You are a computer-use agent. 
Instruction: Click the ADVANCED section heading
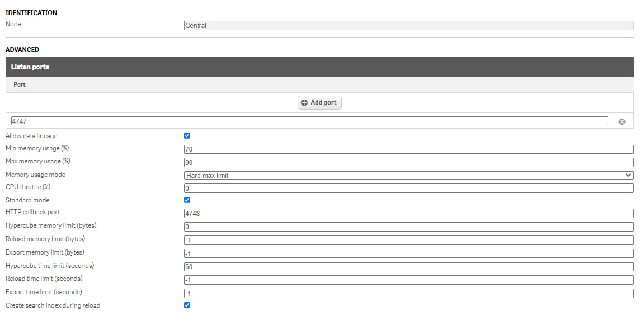[x=22, y=50]
